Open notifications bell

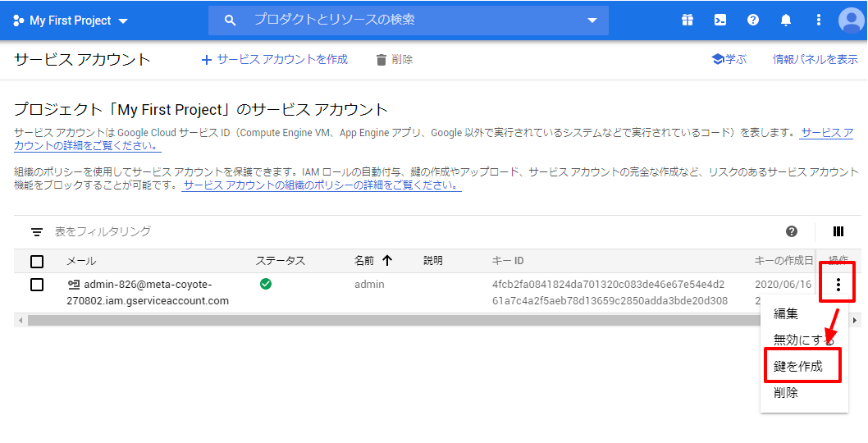pos(785,21)
